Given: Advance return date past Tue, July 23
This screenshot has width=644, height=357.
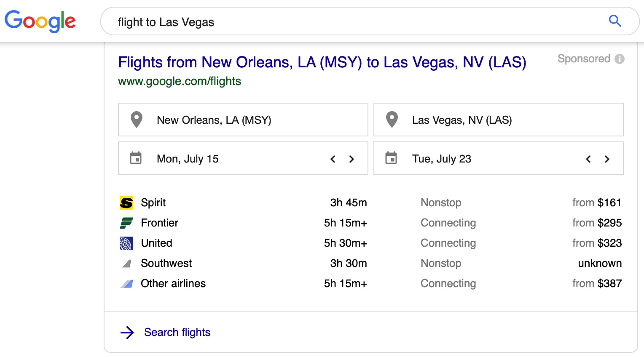Looking at the screenshot, I should 607,159.
